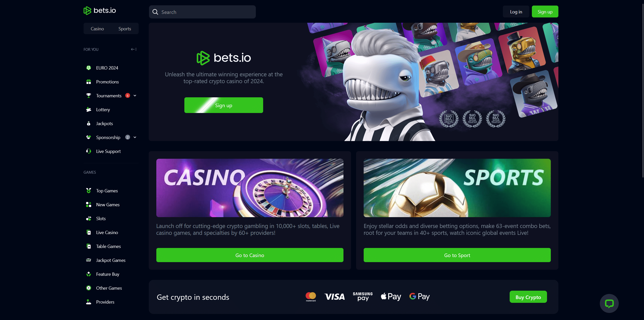This screenshot has width=644, height=320.
Task: Open the live chat bubble icon
Action: pyautogui.click(x=609, y=303)
